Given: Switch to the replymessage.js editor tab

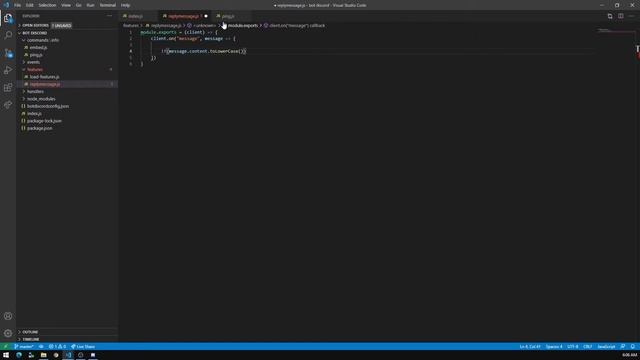Looking at the screenshot, I should point(185,16).
